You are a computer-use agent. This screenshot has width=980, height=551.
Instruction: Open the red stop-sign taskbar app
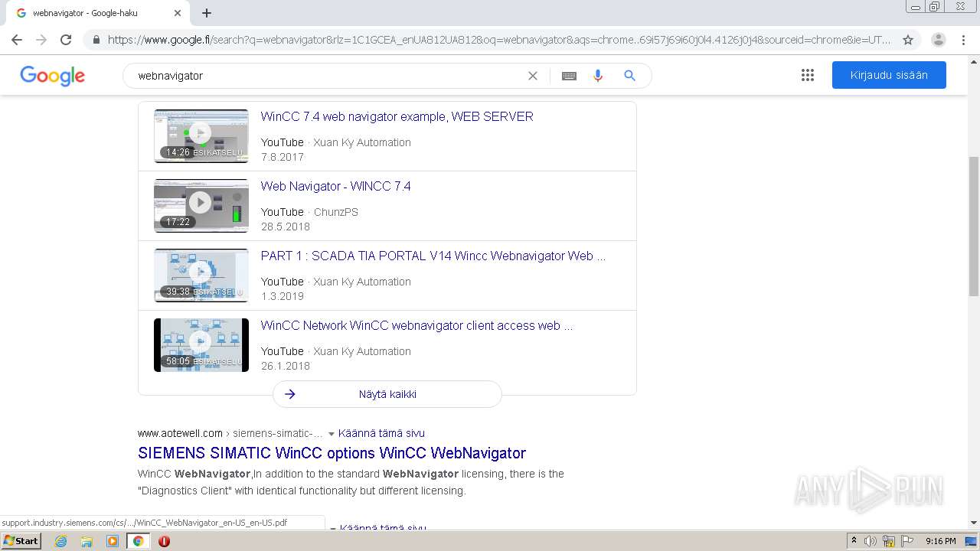164,541
